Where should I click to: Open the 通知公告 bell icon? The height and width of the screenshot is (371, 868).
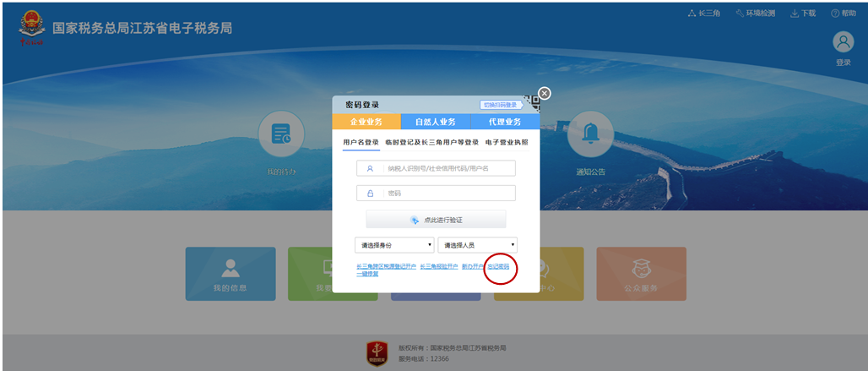(590, 134)
